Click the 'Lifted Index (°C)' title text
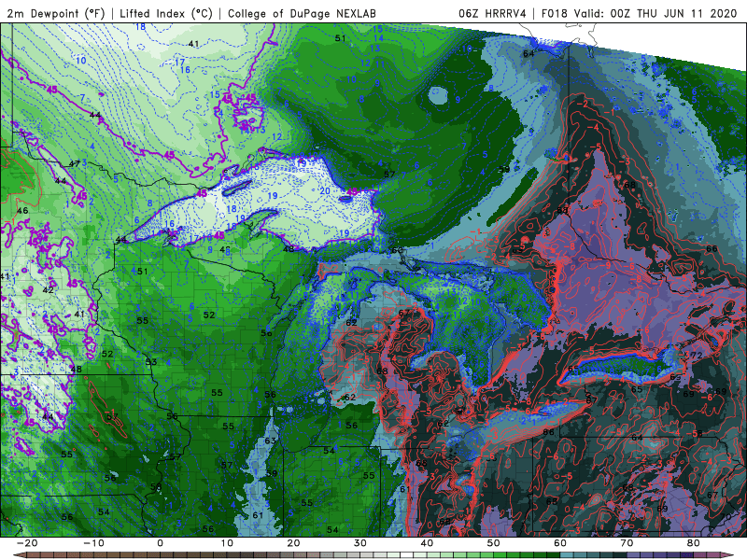This screenshot has width=747, height=560. click(x=166, y=13)
